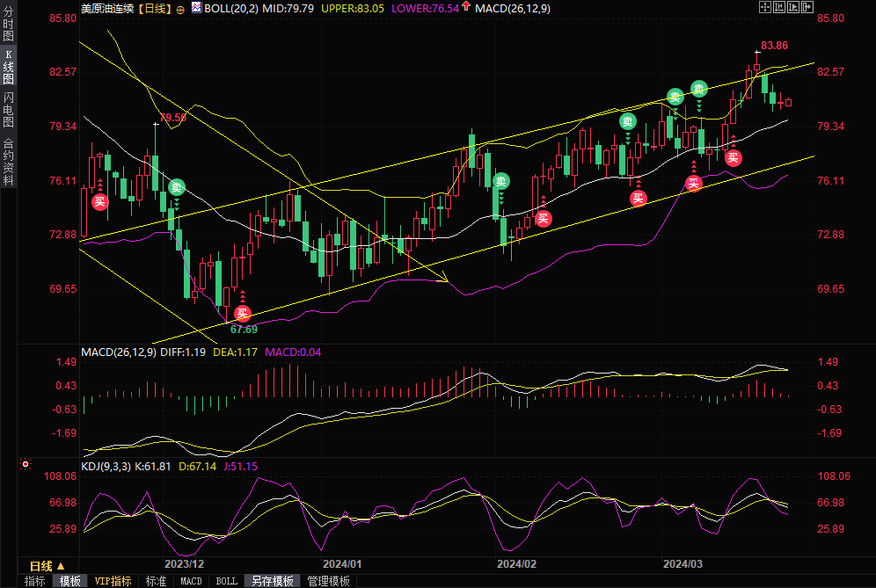
Task: Open the 闪电图 lightning chart view
Action: 9,109
